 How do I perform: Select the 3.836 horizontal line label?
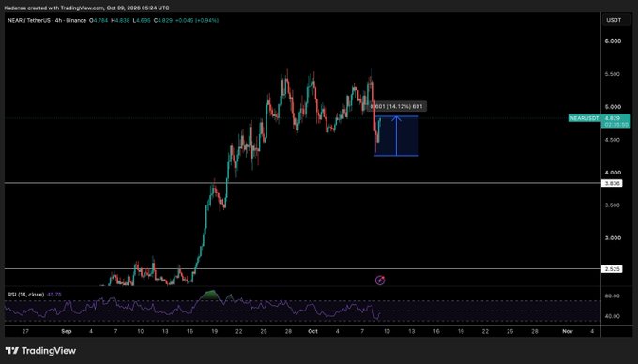point(613,184)
